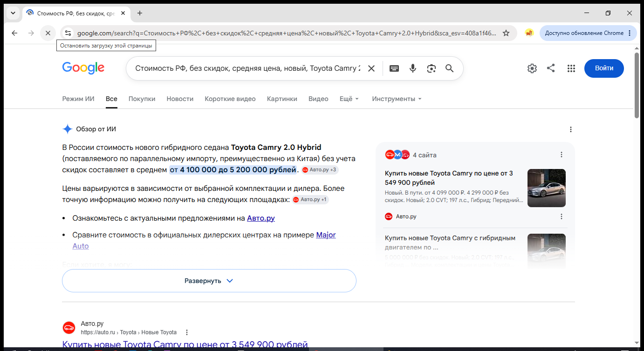
Task: Expand the "Инструменты" dropdown
Action: click(x=397, y=99)
